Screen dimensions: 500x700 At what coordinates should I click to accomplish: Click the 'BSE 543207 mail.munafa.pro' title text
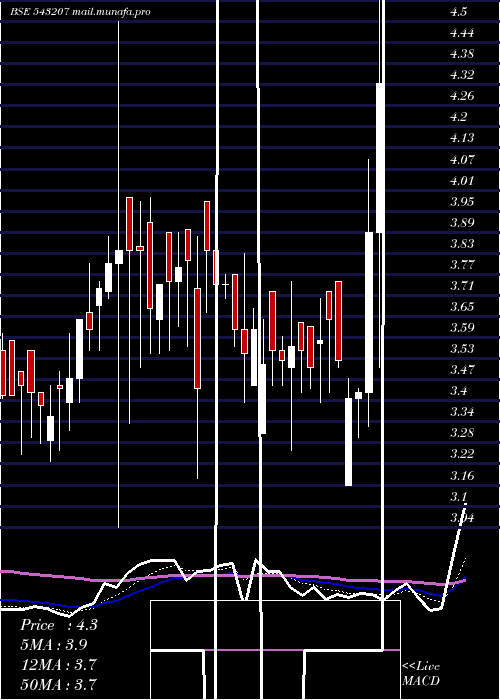(x=80, y=12)
